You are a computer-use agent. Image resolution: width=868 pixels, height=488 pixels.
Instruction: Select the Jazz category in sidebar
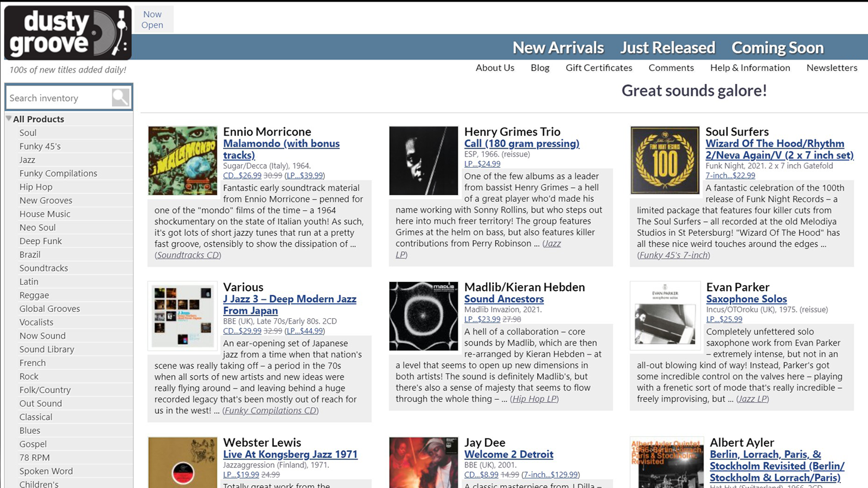(27, 159)
